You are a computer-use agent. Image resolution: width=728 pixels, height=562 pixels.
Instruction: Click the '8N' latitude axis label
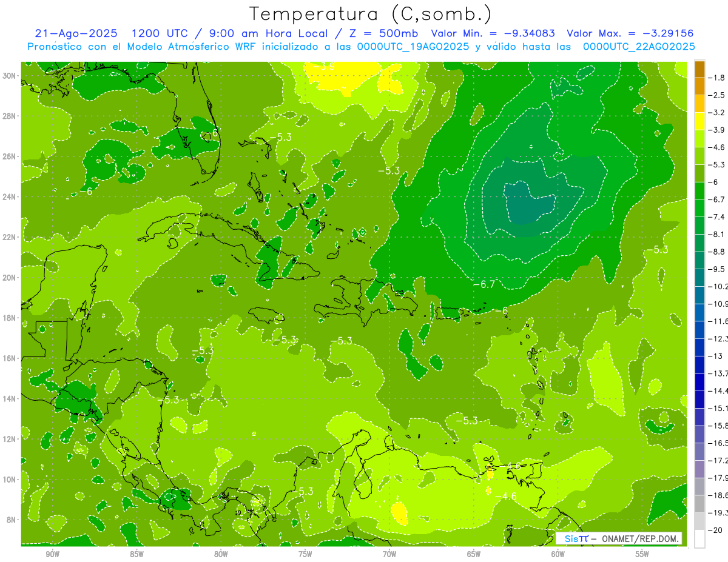point(12,520)
